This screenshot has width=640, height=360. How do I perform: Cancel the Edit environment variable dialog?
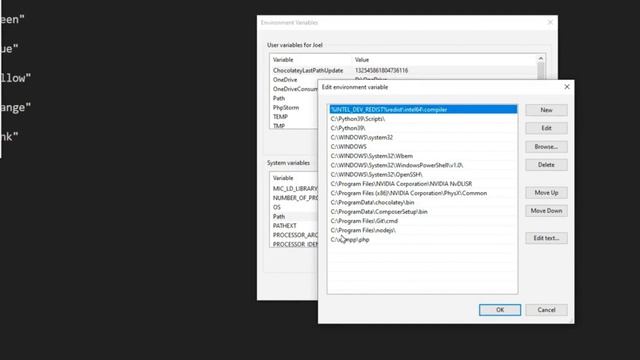546,310
